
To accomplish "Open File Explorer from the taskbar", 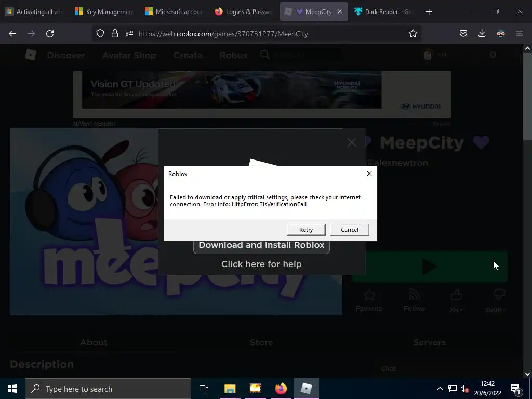I will 230,389.
